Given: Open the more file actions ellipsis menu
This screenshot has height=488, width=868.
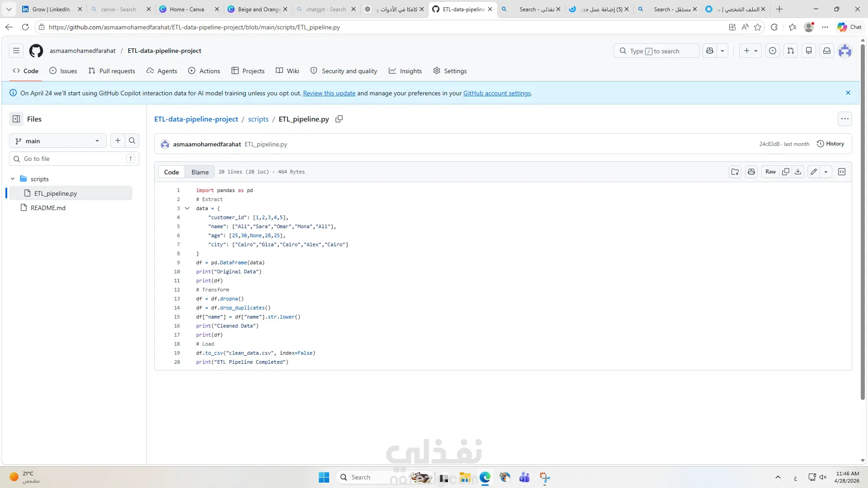Looking at the screenshot, I should [845, 119].
